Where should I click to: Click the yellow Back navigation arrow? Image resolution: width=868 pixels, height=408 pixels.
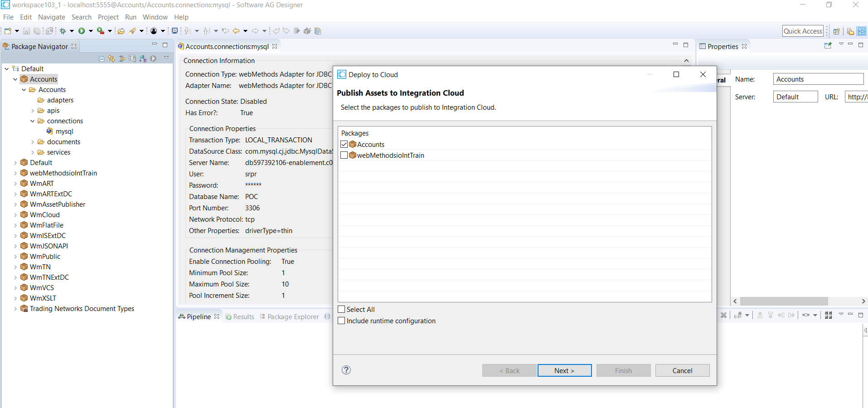[236, 31]
